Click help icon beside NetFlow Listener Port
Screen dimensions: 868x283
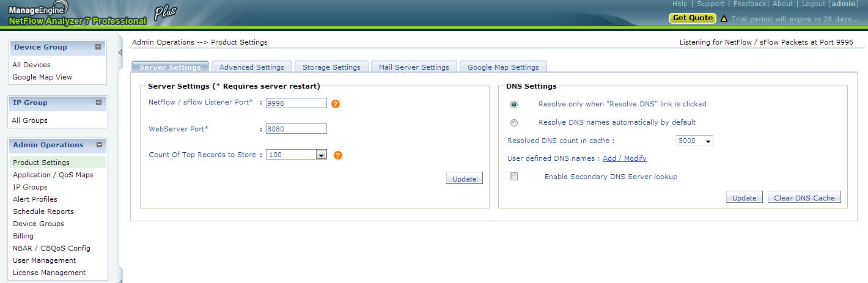point(336,104)
